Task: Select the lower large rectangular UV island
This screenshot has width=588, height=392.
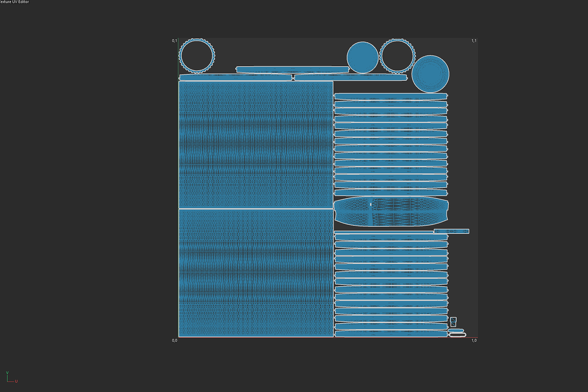Action: pyautogui.click(x=256, y=273)
